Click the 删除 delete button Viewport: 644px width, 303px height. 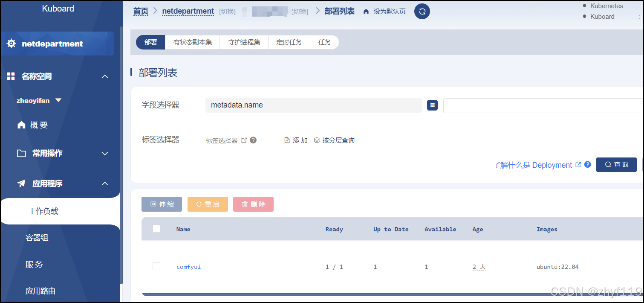pos(253,204)
